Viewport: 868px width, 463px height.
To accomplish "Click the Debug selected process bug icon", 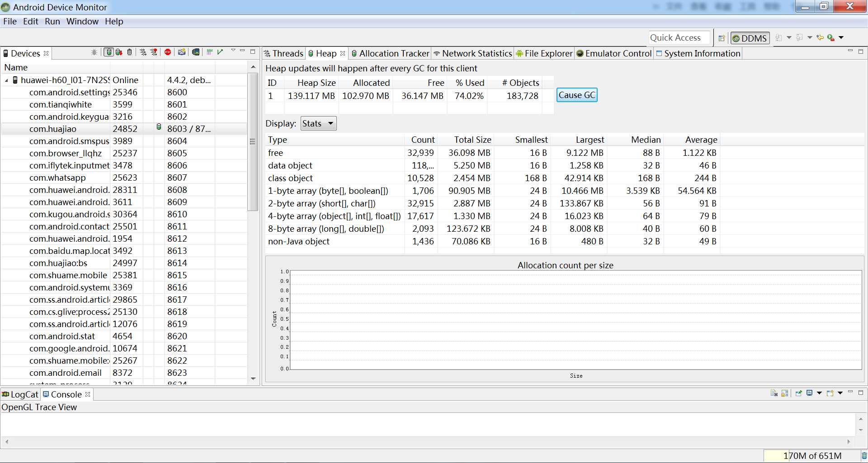I will 94,52.
